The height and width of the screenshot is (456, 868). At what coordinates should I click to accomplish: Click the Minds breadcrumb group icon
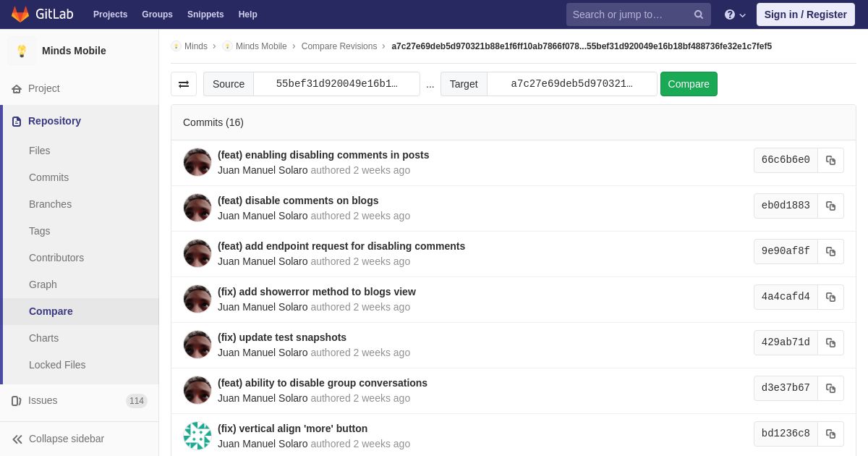(176, 46)
